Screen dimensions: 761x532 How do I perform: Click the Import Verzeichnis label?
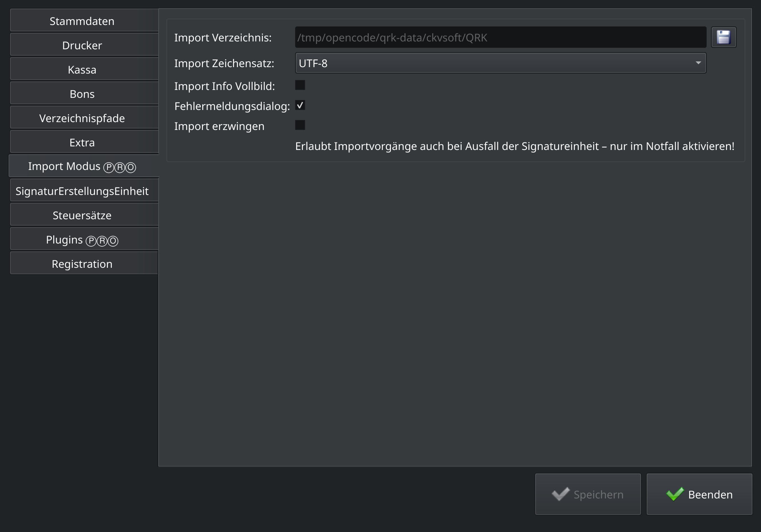[223, 37]
